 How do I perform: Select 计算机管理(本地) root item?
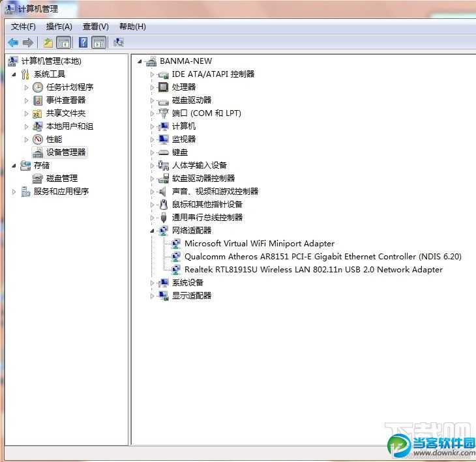pos(52,61)
